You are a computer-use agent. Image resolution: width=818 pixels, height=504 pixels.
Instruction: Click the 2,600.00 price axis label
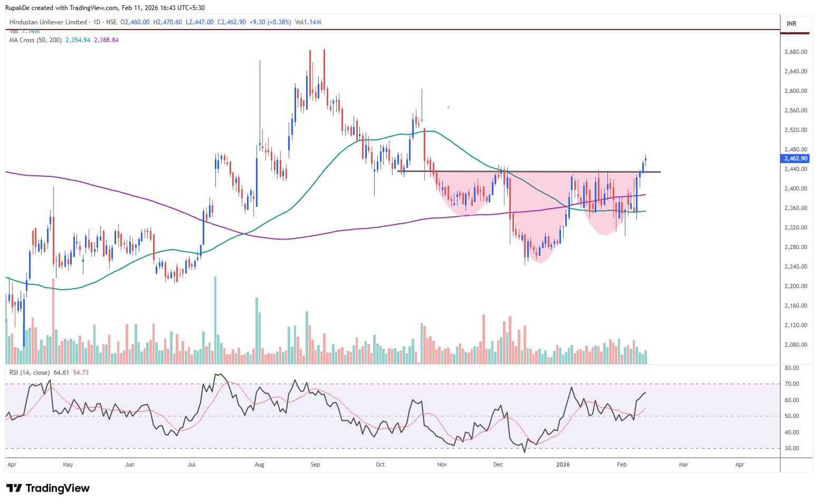796,91
